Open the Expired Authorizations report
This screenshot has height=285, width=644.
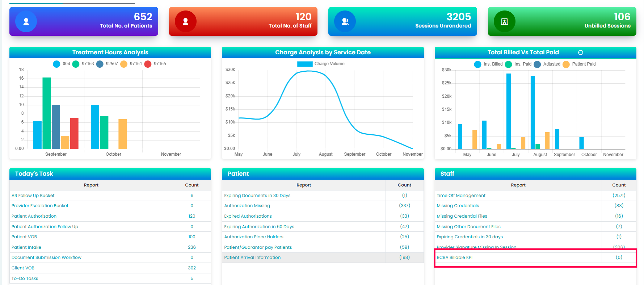[x=248, y=216]
